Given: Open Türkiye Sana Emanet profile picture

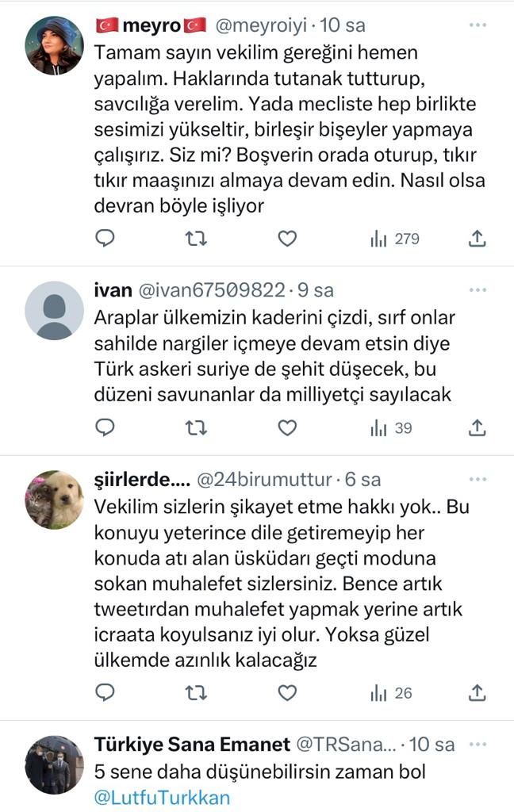Looking at the screenshot, I should [54, 764].
